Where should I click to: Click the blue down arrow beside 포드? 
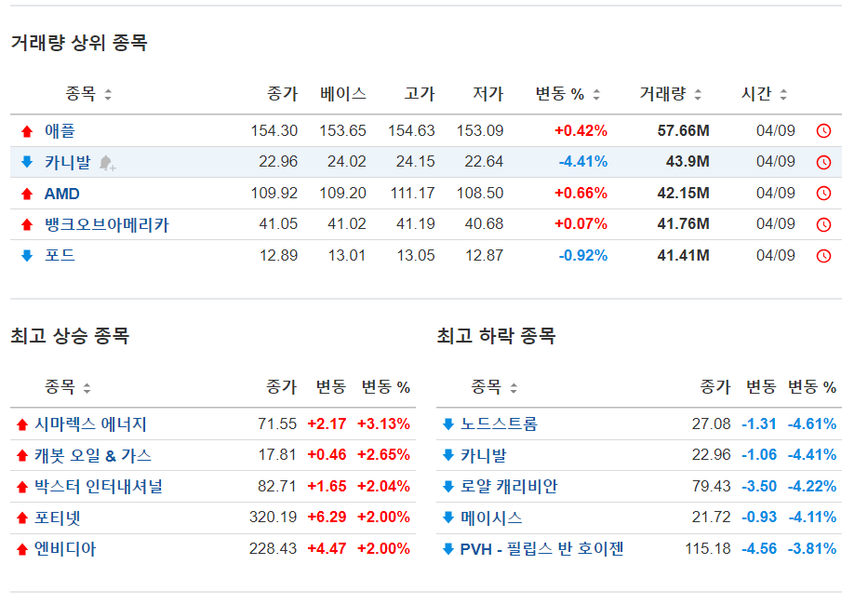tap(27, 255)
